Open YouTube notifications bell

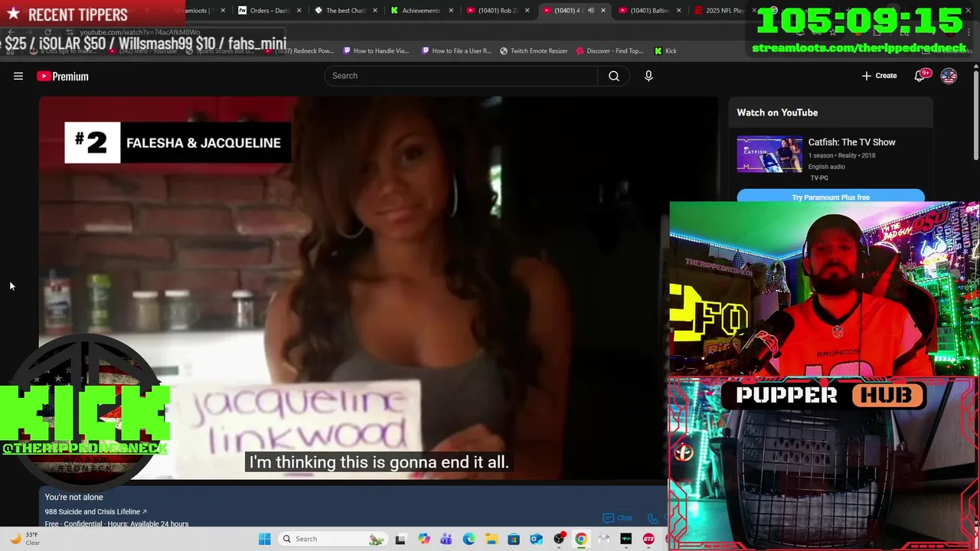click(920, 76)
